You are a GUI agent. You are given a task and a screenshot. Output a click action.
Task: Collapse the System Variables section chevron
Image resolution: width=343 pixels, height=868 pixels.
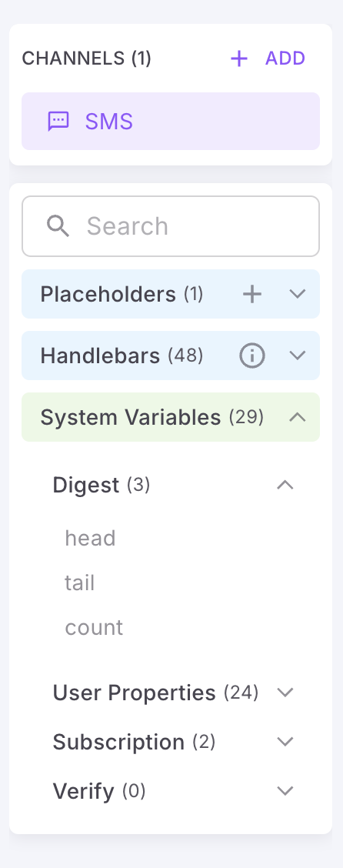tap(298, 417)
